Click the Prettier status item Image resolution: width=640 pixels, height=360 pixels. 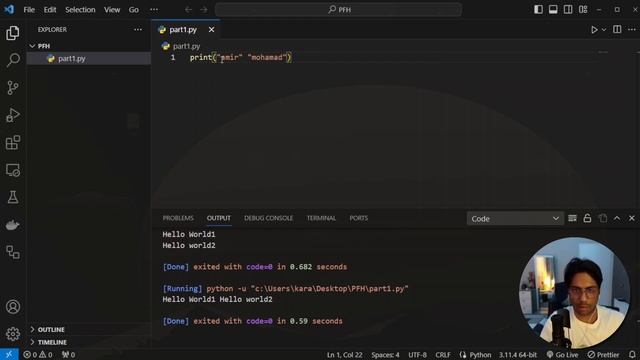click(x=603, y=355)
